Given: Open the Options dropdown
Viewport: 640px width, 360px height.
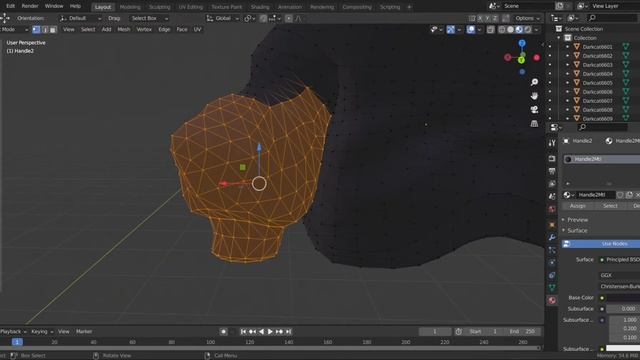Looking at the screenshot, I should coord(527,18).
